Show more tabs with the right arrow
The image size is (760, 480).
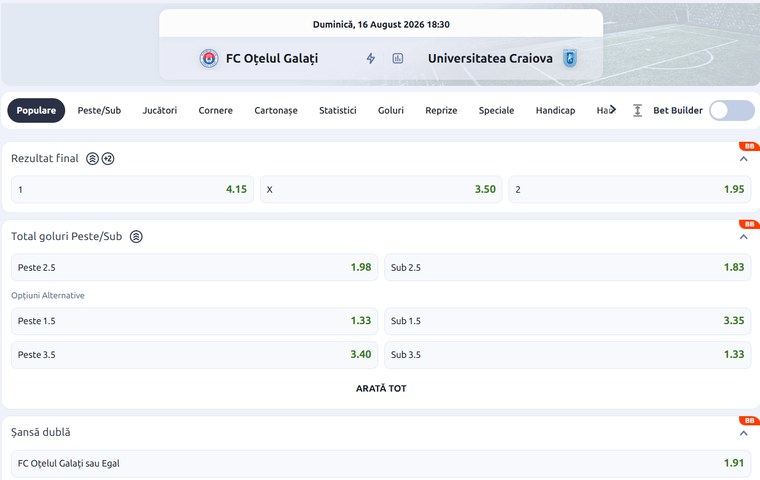613,110
